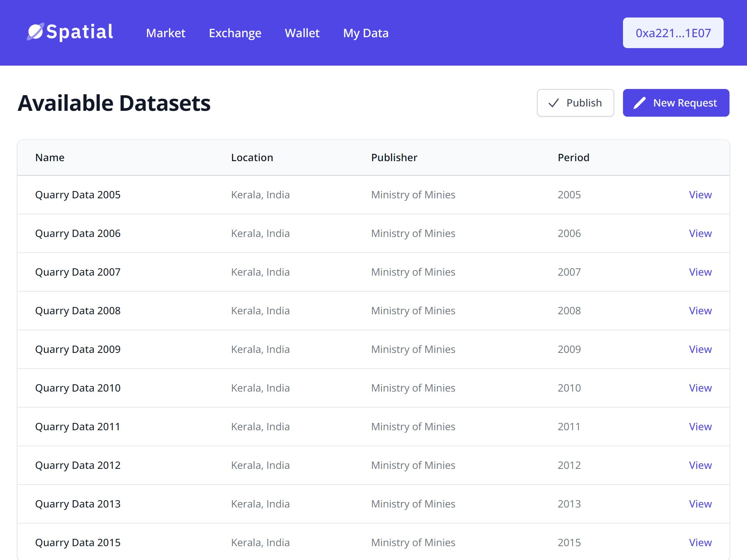Click View in the Quarry Data 2009 row

coord(700,349)
